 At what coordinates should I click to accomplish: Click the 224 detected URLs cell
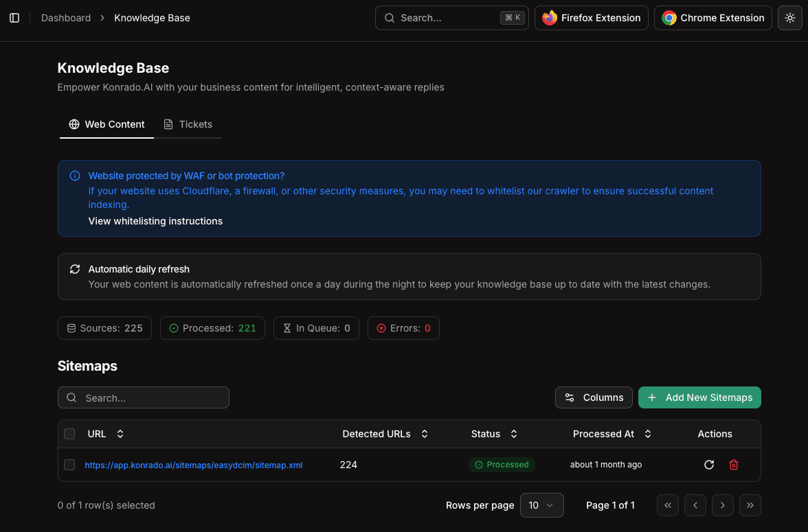pyautogui.click(x=348, y=465)
